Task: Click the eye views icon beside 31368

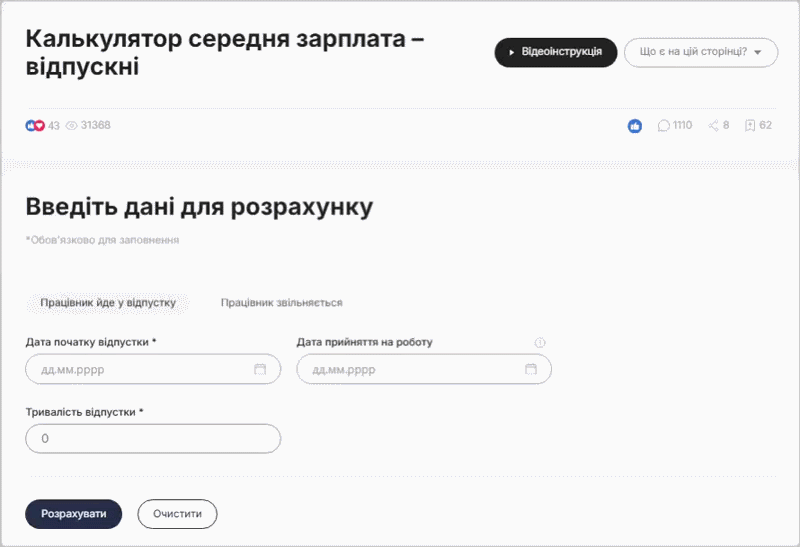Action: pos(71,126)
